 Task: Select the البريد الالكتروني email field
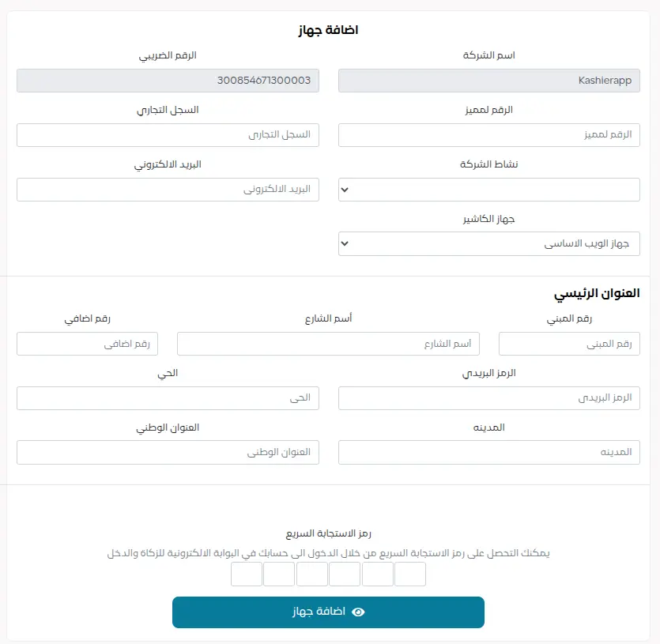click(x=168, y=189)
